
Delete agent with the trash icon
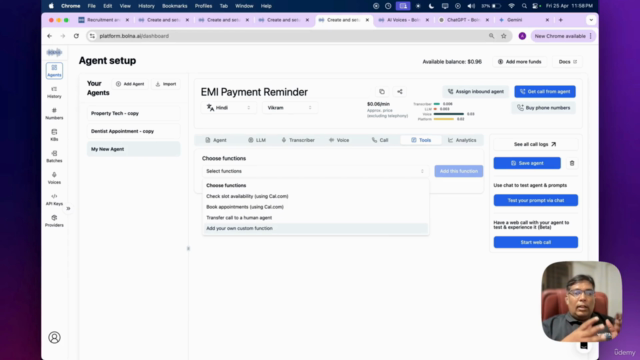572,163
